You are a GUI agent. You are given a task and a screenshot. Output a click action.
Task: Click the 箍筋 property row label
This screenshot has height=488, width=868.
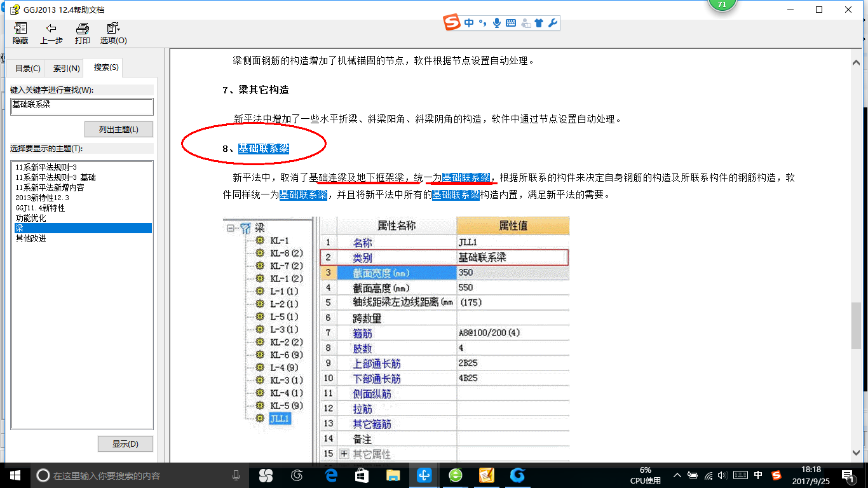tap(363, 333)
